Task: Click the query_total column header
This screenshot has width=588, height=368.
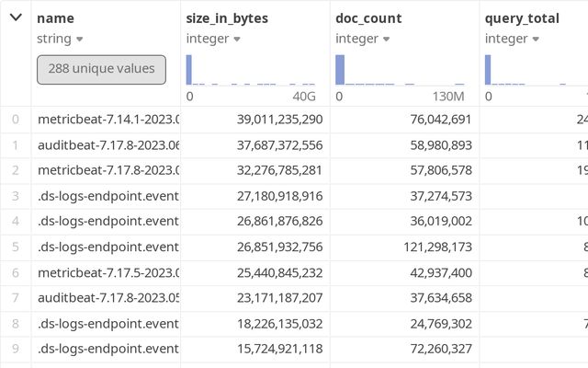Action: [522, 17]
